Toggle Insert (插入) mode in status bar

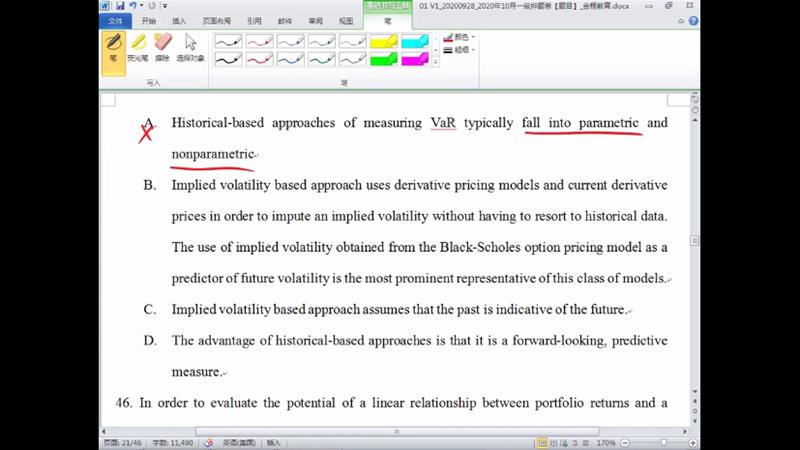(x=273, y=443)
